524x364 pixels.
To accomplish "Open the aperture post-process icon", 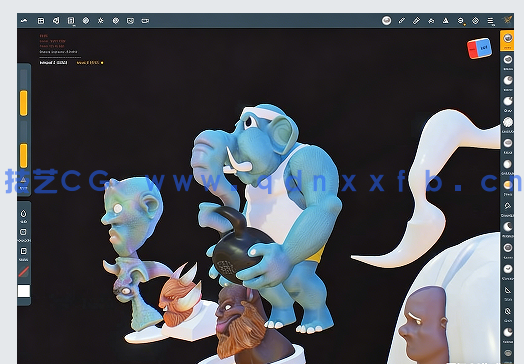I will tap(116, 21).
